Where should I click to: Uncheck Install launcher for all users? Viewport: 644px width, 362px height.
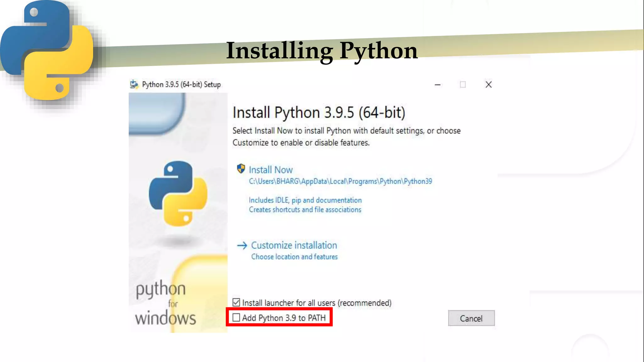236,302
